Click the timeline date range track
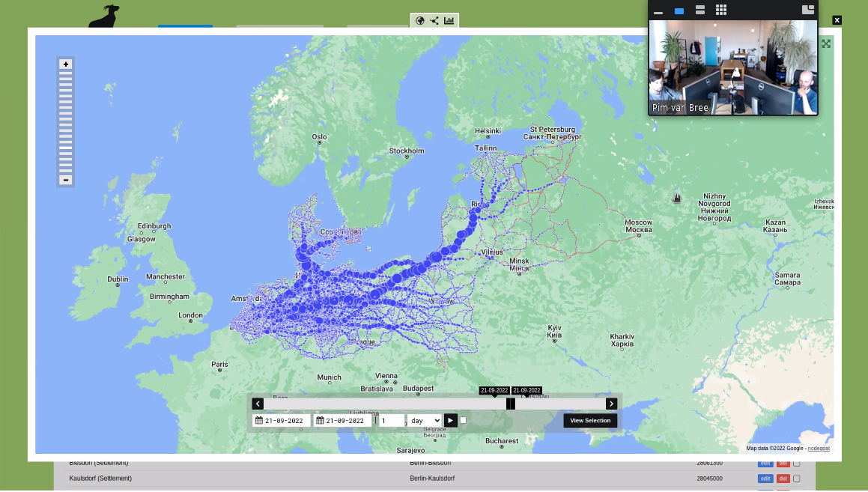The height and width of the screenshot is (492, 868). pos(434,404)
